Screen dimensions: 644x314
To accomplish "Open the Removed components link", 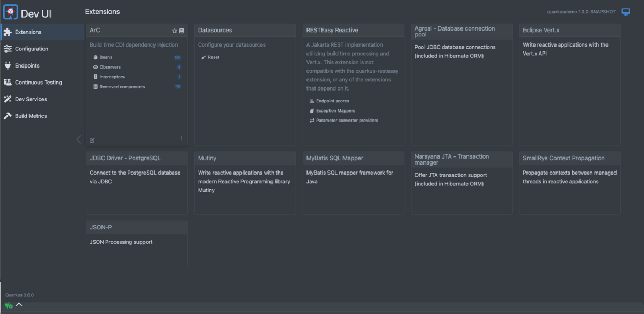I will tap(122, 87).
